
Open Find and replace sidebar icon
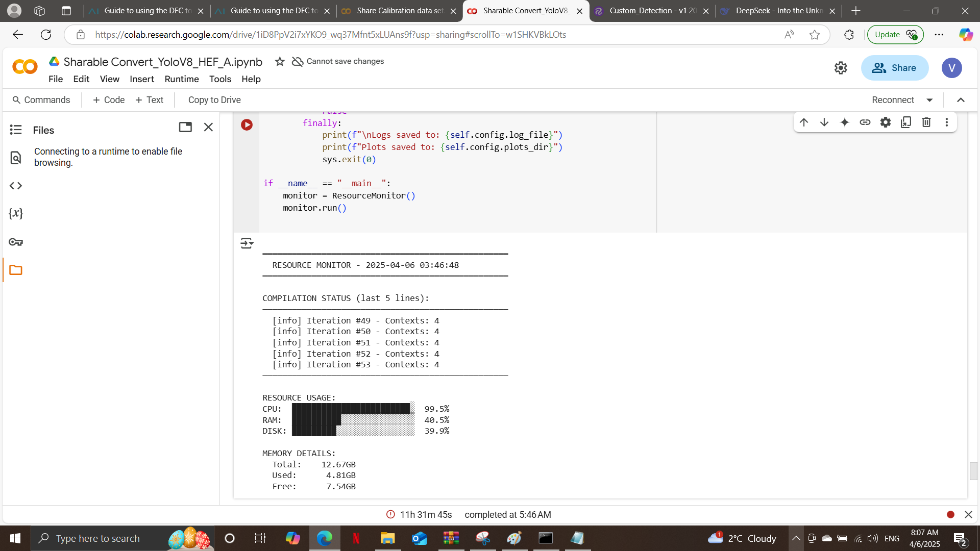pyautogui.click(x=16, y=158)
